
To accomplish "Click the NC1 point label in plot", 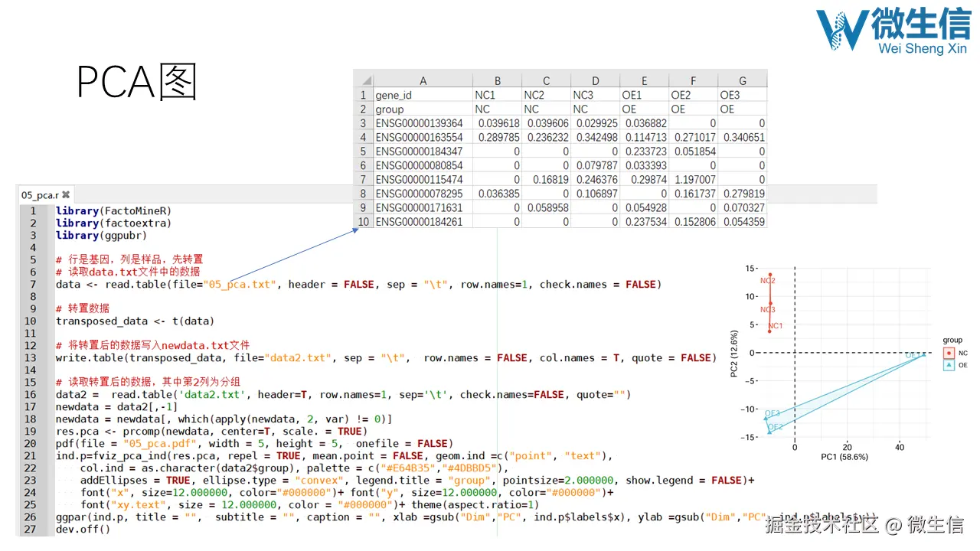I will [776, 326].
